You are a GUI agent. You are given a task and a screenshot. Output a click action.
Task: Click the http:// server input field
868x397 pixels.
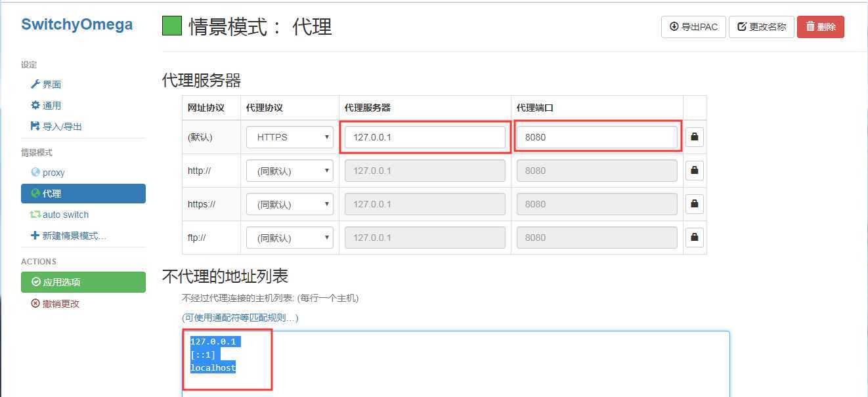point(425,171)
